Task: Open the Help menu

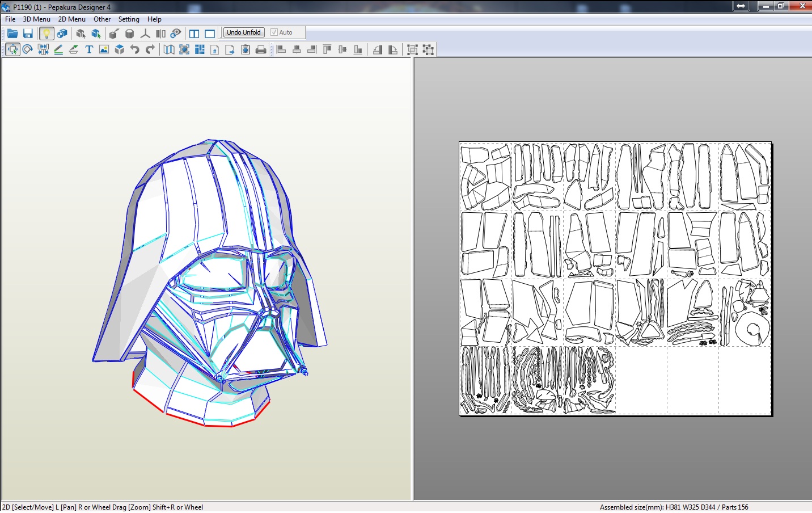Action: coord(154,19)
